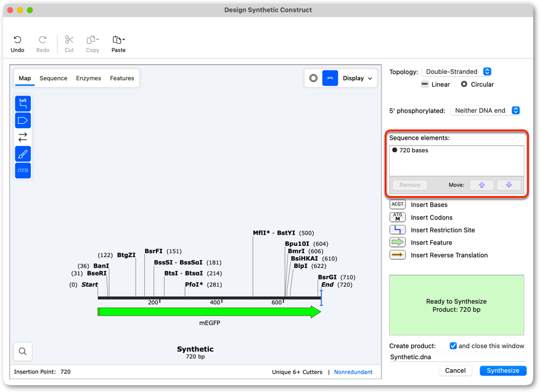
Task: Click in the Synthetic.dna filename field
Action: 457,357
